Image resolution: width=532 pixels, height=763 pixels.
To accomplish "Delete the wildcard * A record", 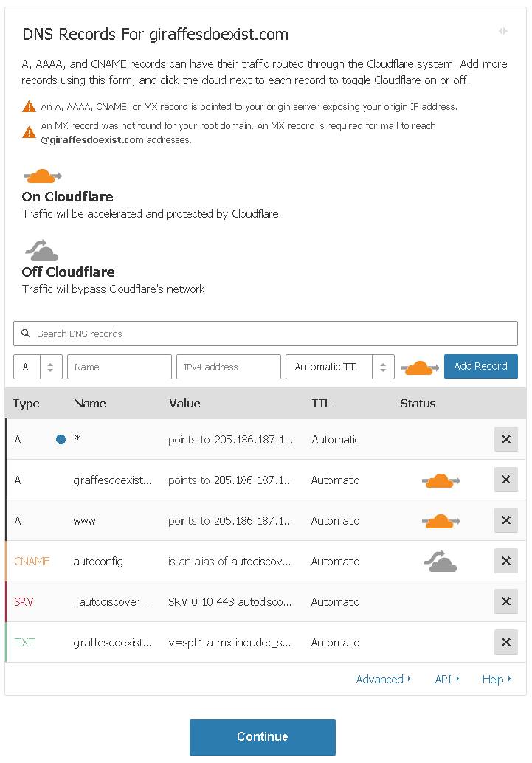I will [505, 439].
